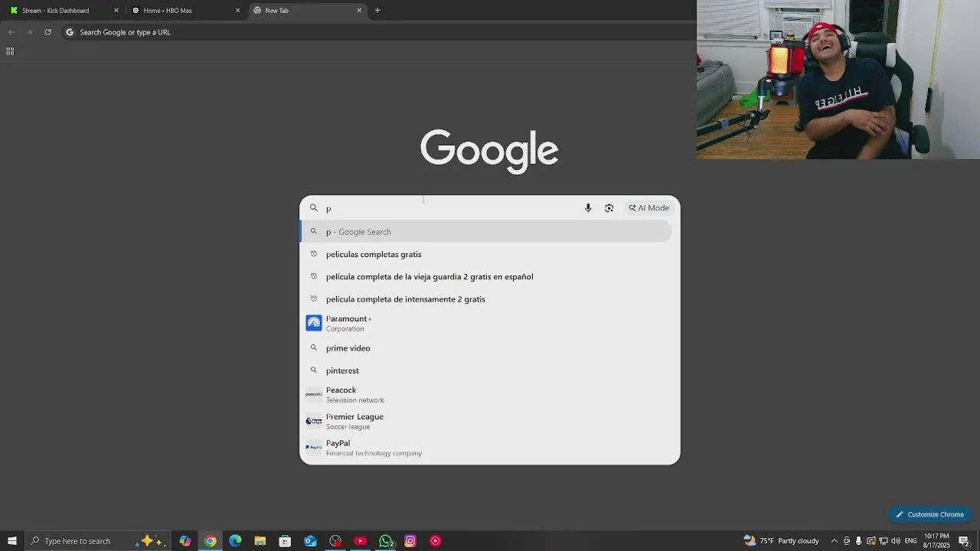Viewport: 980px width, 551px height.
Task: Open Instagram from the taskbar
Action: coord(410,541)
